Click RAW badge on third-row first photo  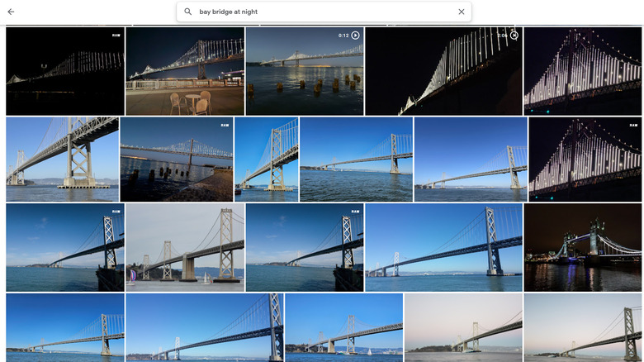(x=116, y=212)
